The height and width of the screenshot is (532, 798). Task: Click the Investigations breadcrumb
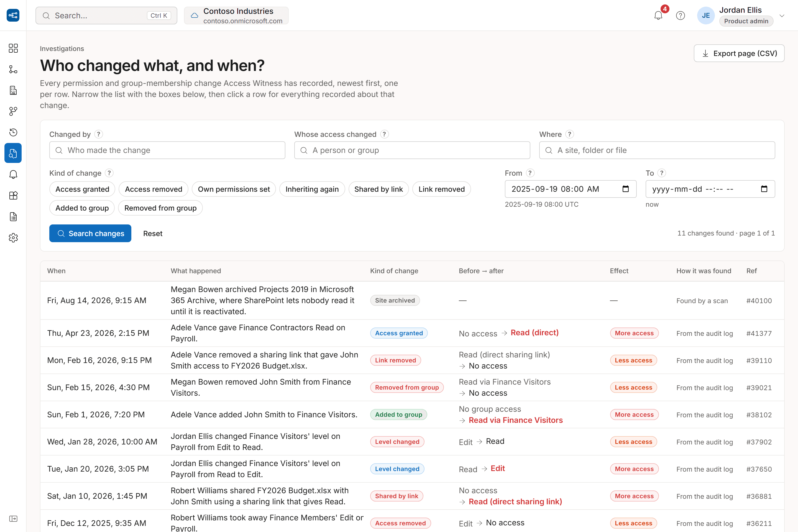point(62,48)
